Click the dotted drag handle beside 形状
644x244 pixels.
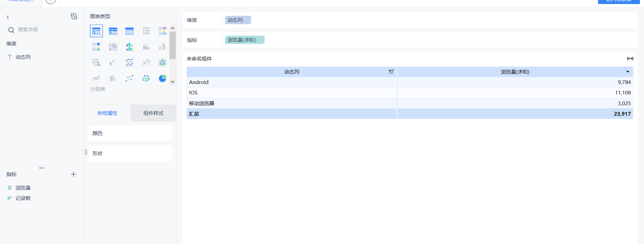pos(86,152)
